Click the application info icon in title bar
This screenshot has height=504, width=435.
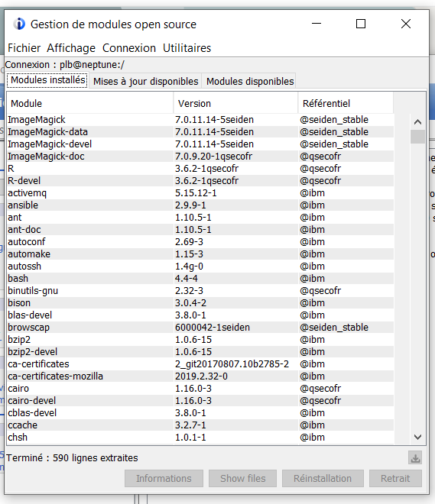tap(19, 24)
